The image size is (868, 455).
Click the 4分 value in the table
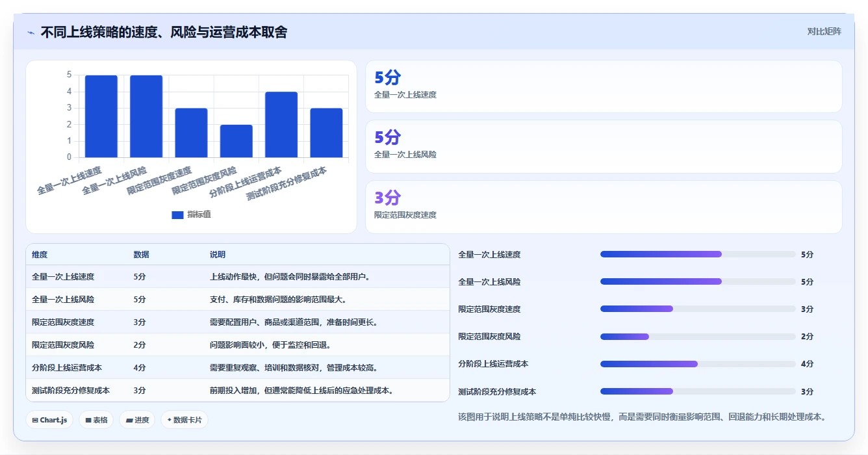140,368
